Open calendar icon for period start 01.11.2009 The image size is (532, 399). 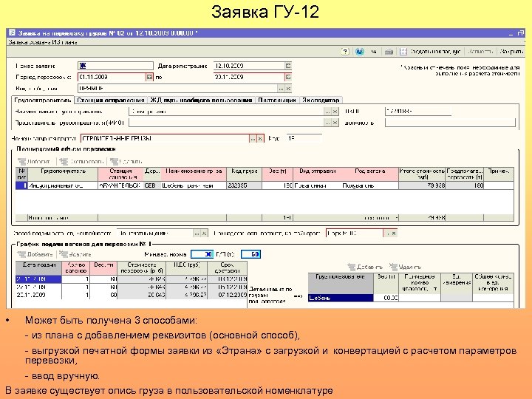click(149, 77)
